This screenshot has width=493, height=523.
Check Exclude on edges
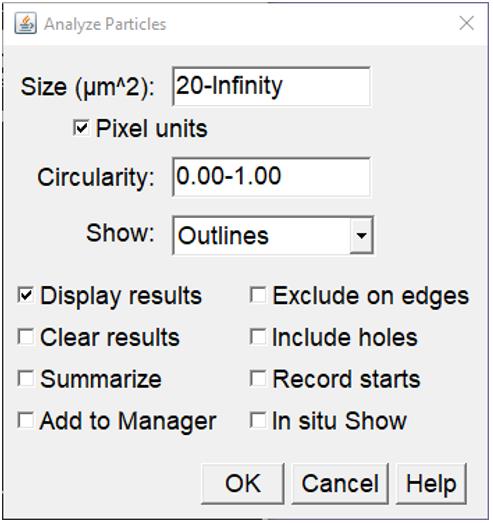(x=258, y=296)
